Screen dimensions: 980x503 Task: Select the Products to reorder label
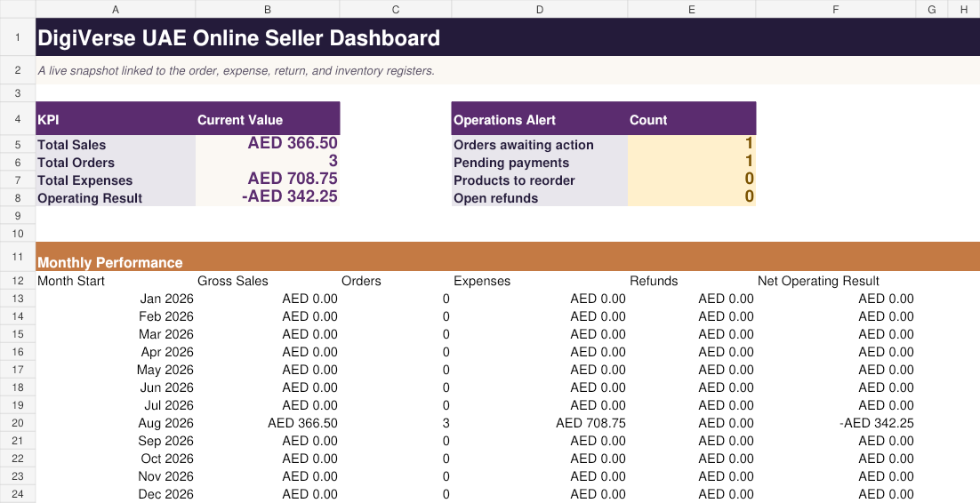(540, 180)
